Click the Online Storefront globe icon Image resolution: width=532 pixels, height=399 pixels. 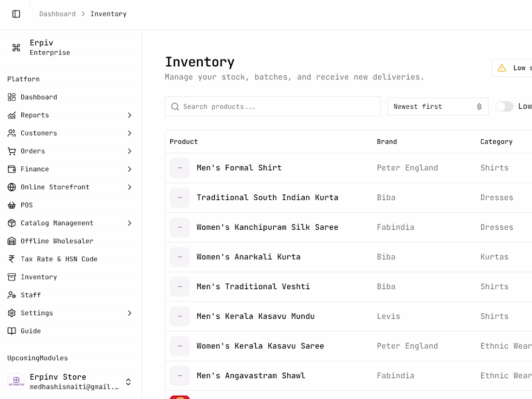tap(12, 187)
